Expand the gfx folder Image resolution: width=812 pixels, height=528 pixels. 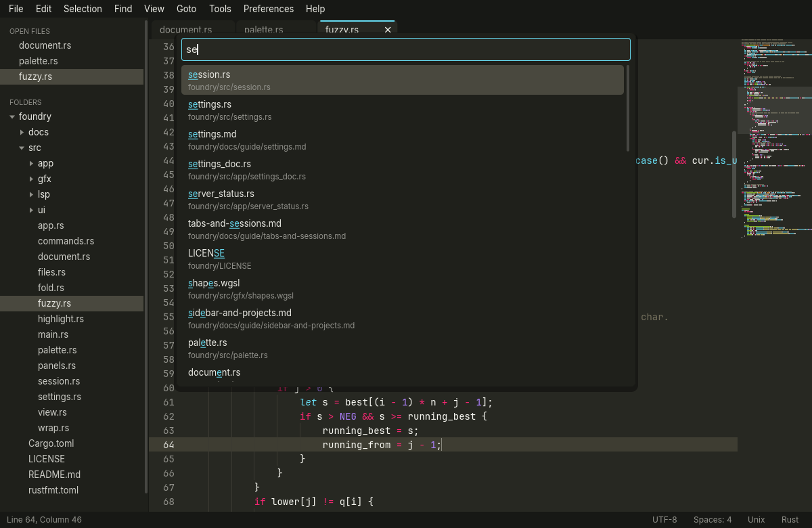(x=31, y=179)
